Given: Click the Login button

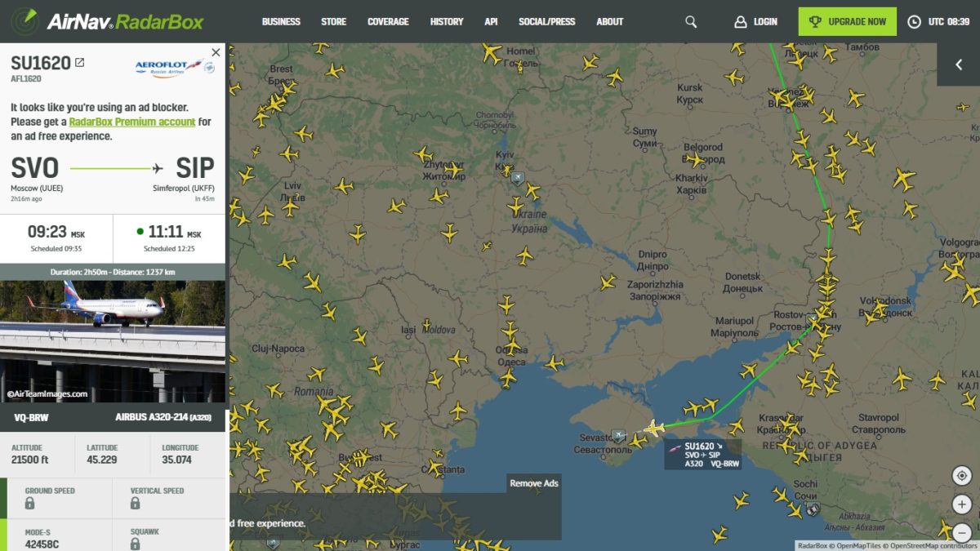Looking at the screenshot, I should point(755,22).
